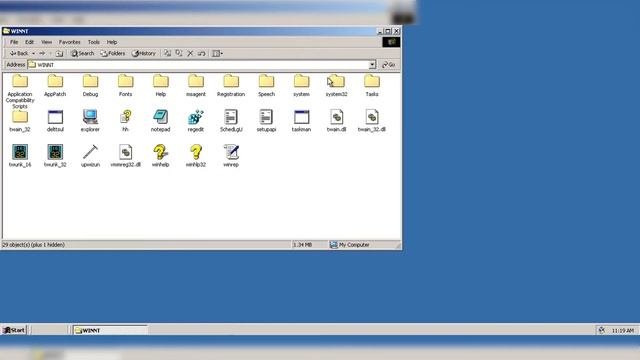Open the Help folder icon
The image size is (640, 360).
click(161, 81)
